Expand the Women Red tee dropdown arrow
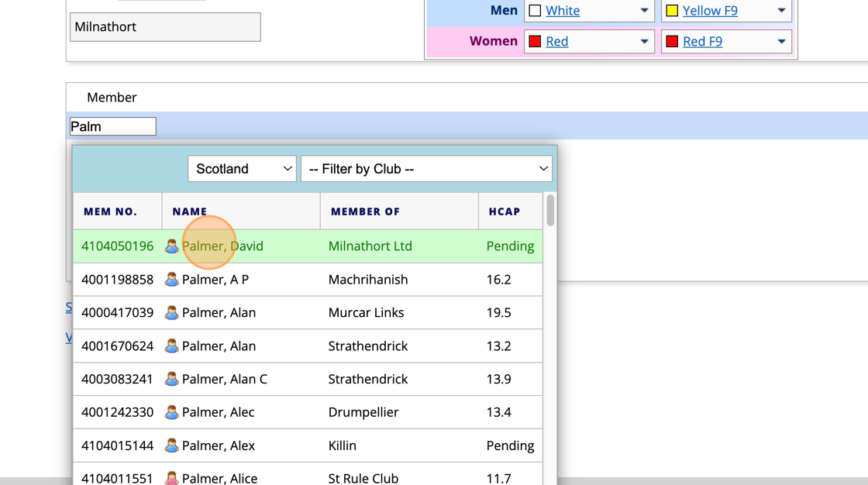The image size is (868, 485). point(644,42)
